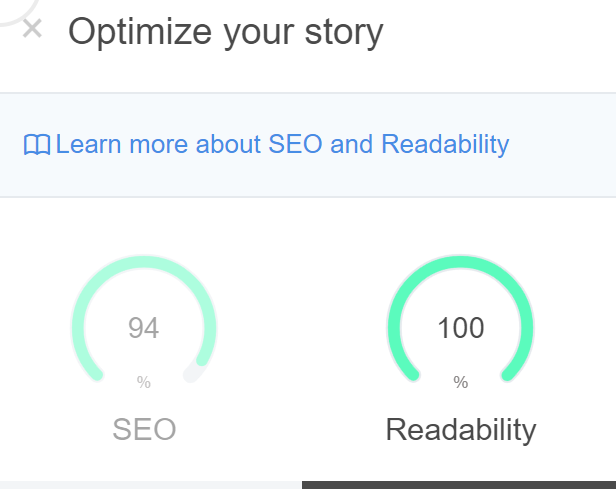
Task: Select the Readability tab label
Action: 460,430
